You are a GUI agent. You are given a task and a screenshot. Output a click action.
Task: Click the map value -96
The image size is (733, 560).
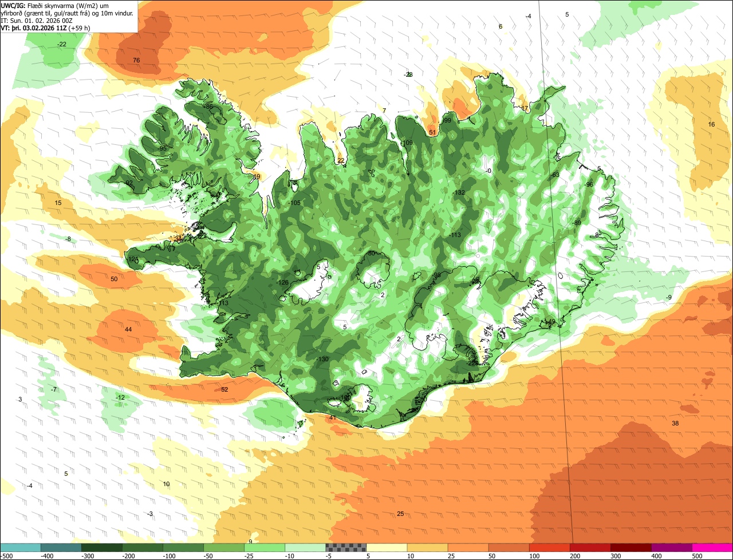click(589, 184)
